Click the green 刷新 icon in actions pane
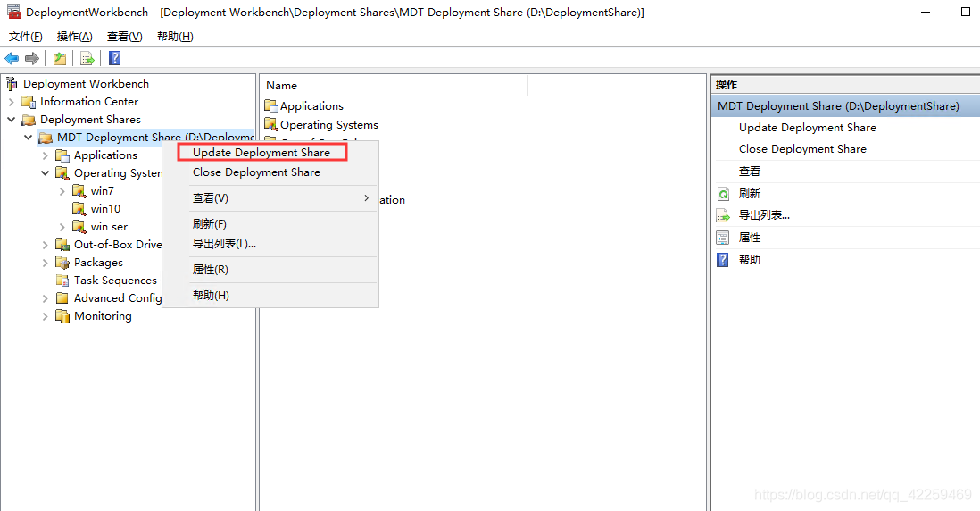 [x=723, y=194]
